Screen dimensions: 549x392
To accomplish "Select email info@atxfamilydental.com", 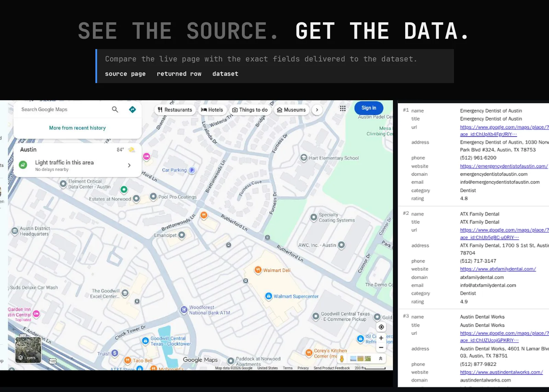I will point(488,285).
